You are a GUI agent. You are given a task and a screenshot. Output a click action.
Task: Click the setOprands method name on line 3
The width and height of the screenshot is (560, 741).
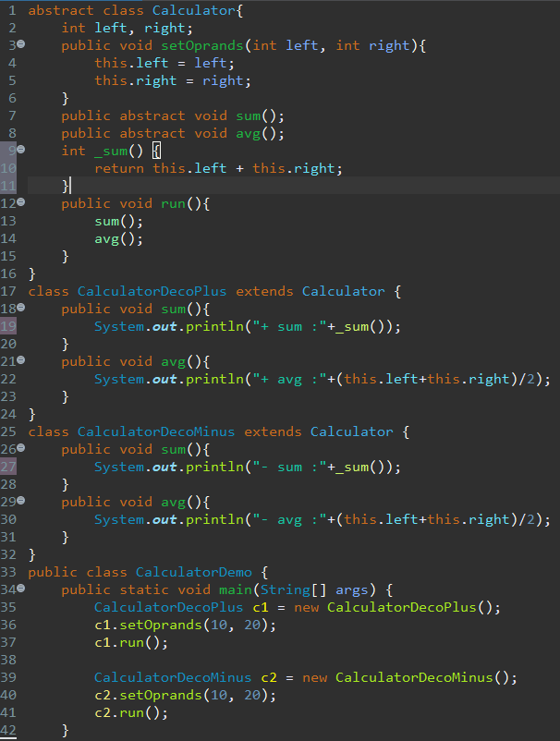click(x=202, y=46)
